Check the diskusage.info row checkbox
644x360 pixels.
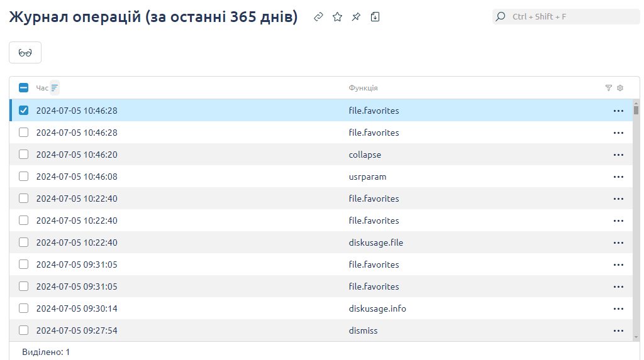tap(23, 308)
